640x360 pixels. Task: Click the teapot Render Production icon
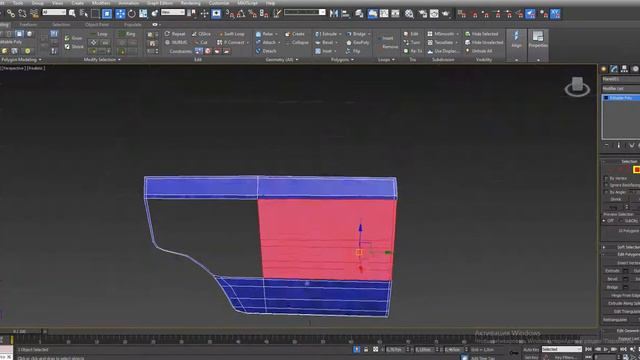point(446,14)
